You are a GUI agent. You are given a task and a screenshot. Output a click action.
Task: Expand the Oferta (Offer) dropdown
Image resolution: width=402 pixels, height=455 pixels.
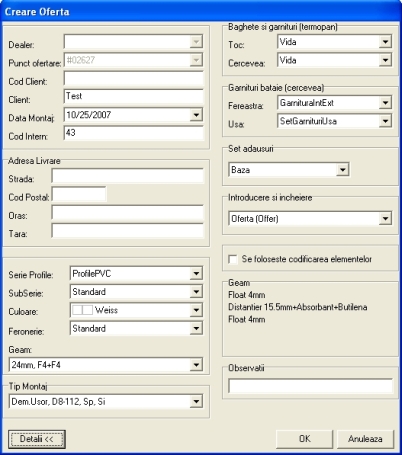click(x=385, y=219)
